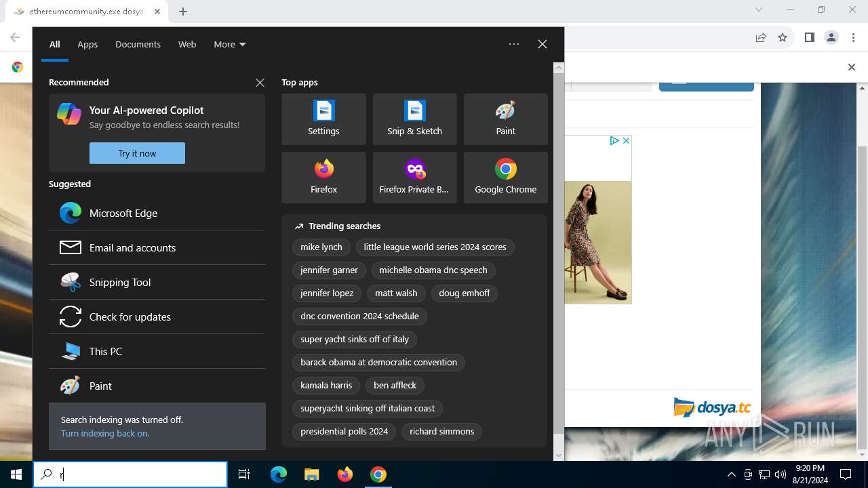Select the richard simmons trending chip
Screen dimensions: 868x488
pos(441,432)
